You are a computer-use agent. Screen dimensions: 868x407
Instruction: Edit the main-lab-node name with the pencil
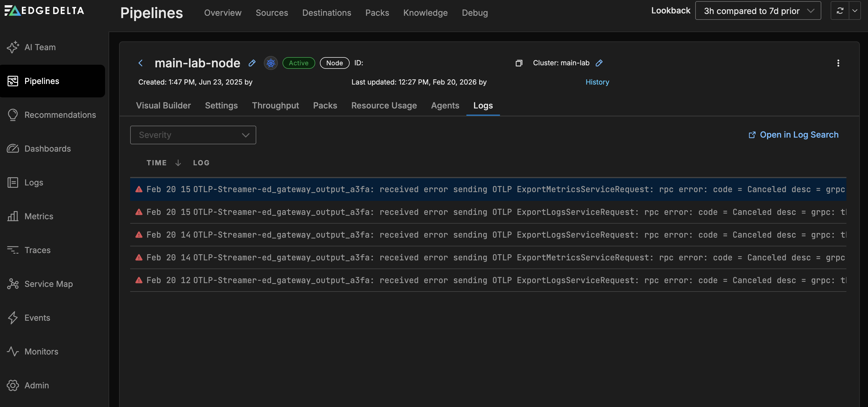(252, 63)
